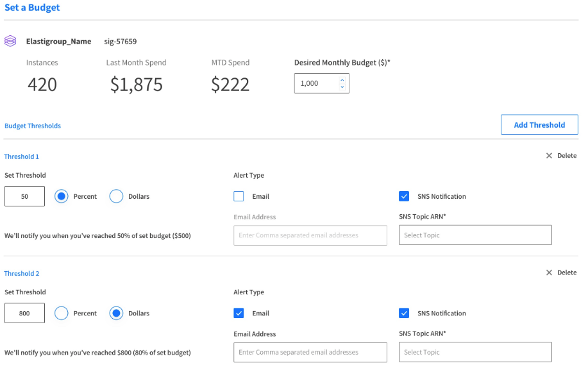Viewport: 588px width, 370px height.
Task: Click the X icon for Threshold 1
Action: pyautogui.click(x=549, y=156)
